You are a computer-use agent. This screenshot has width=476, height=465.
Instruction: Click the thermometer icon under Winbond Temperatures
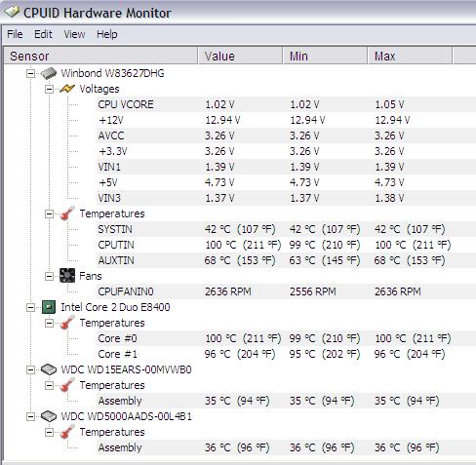pos(67,213)
